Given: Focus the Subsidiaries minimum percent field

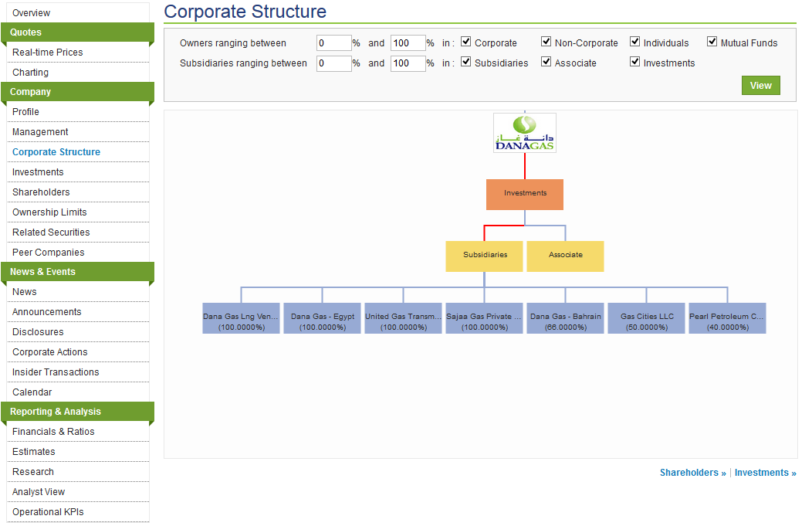Looking at the screenshot, I should tap(334, 63).
